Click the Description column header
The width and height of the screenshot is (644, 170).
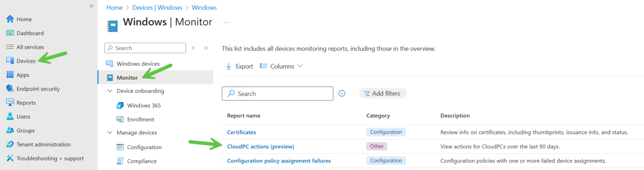pos(455,116)
